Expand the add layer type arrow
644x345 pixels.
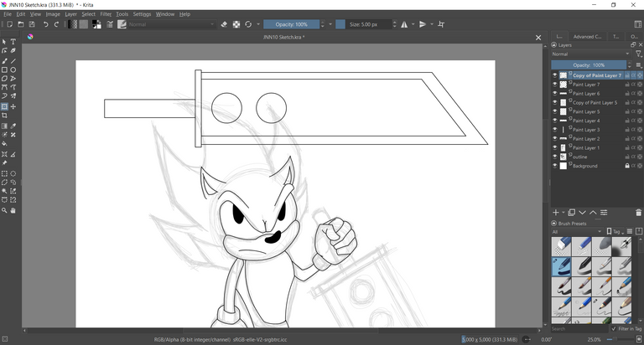point(563,213)
